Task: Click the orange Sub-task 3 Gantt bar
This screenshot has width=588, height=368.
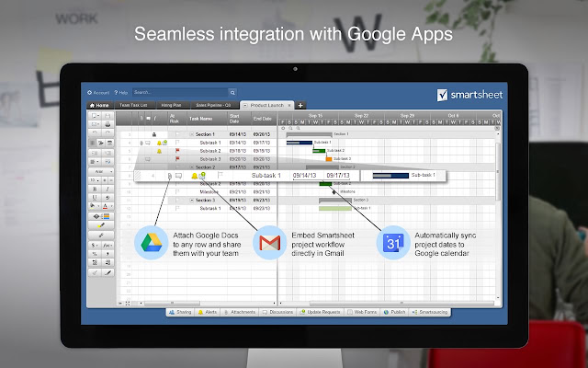Action: [329, 159]
